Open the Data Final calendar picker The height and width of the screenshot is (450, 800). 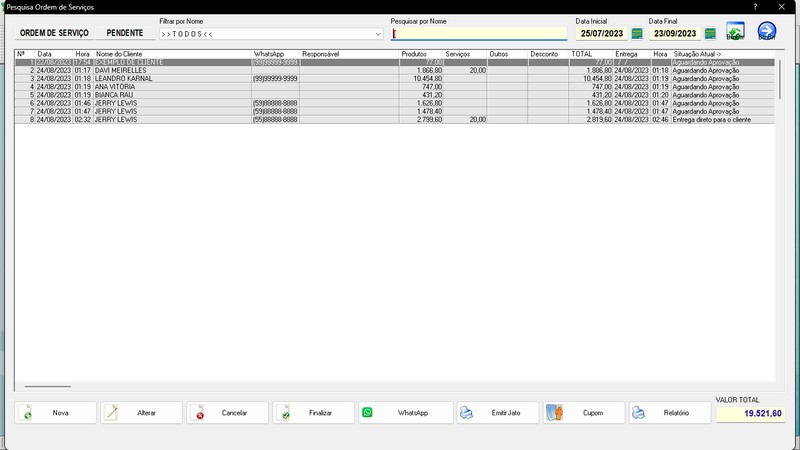tap(710, 34)
